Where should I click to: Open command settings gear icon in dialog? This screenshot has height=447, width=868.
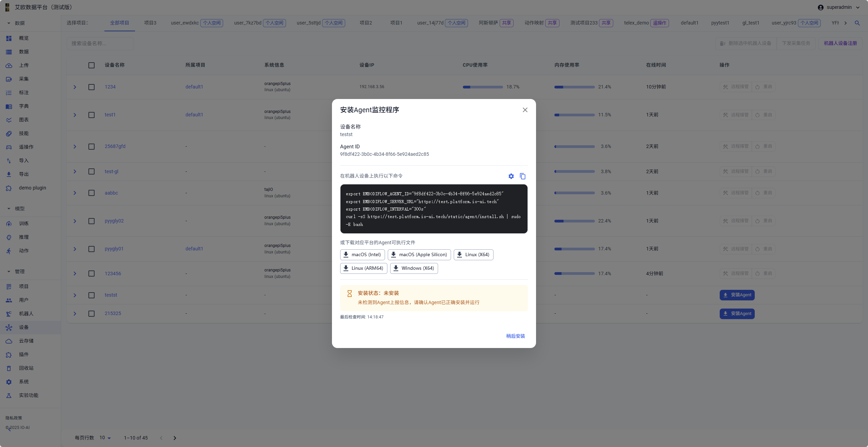tap(511, 176)
